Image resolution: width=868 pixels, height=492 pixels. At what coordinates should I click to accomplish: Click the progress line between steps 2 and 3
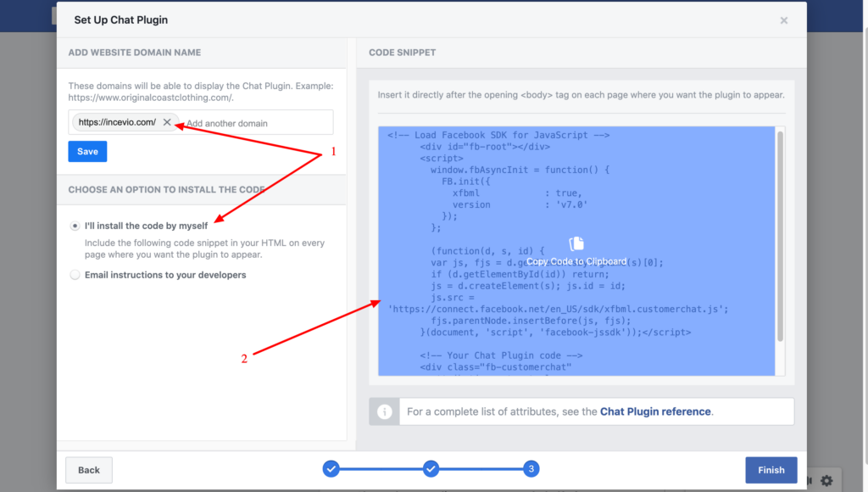click(481, 468)
